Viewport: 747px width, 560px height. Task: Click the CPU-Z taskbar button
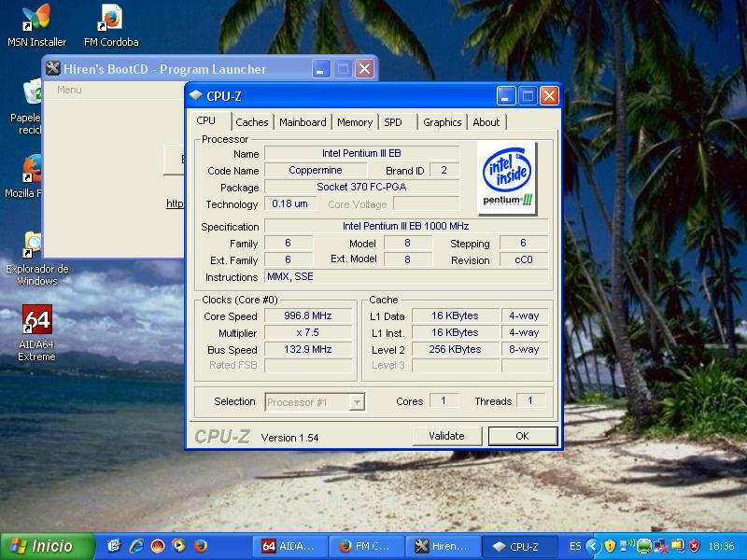click(x=519, y=546)
